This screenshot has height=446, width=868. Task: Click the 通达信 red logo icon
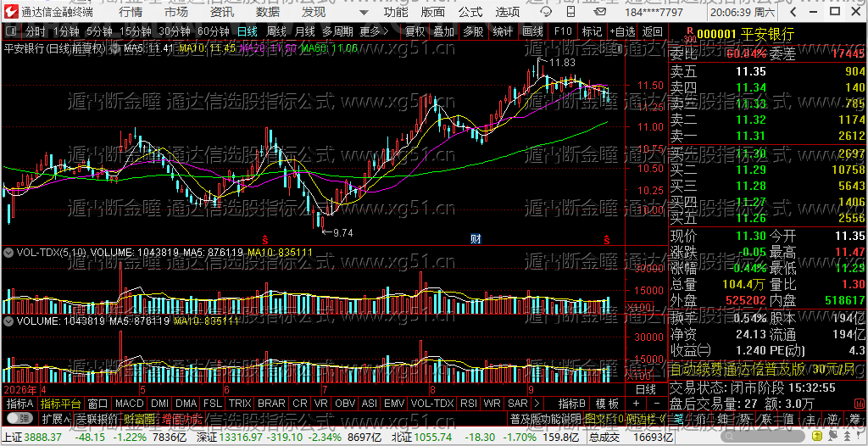11,12
